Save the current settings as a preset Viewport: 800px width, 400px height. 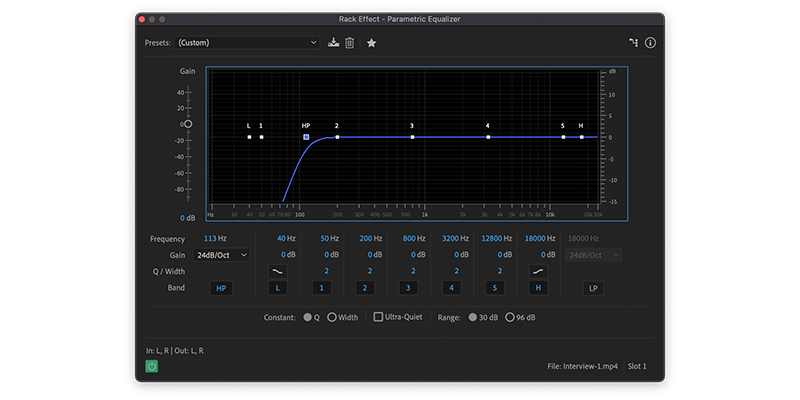click(x=333, y=43)
